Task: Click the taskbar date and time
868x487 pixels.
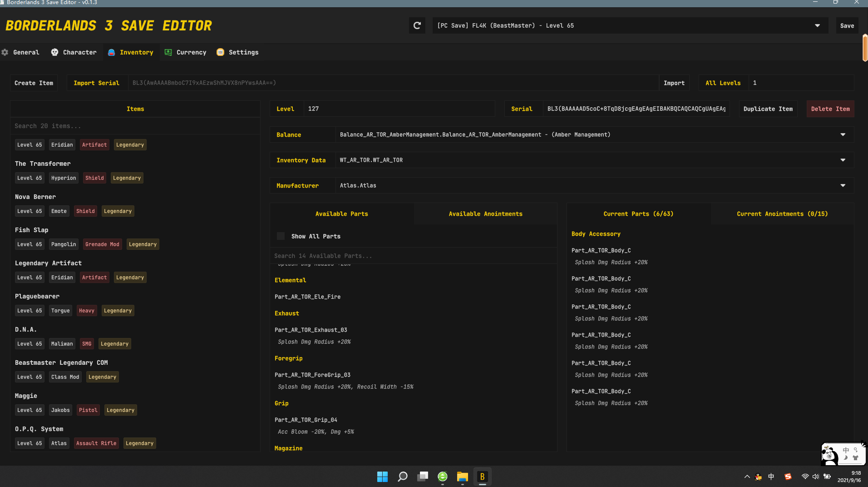Action: [x=849, y=477]
